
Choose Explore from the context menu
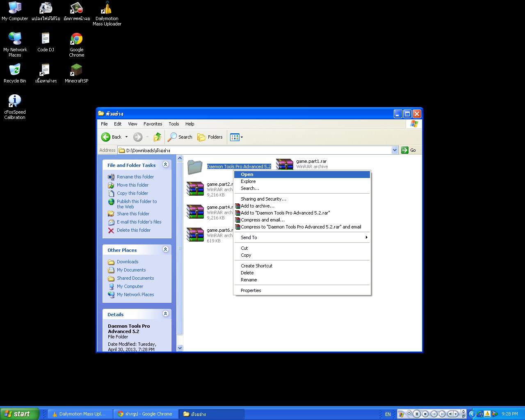click(x=302, y=181)
